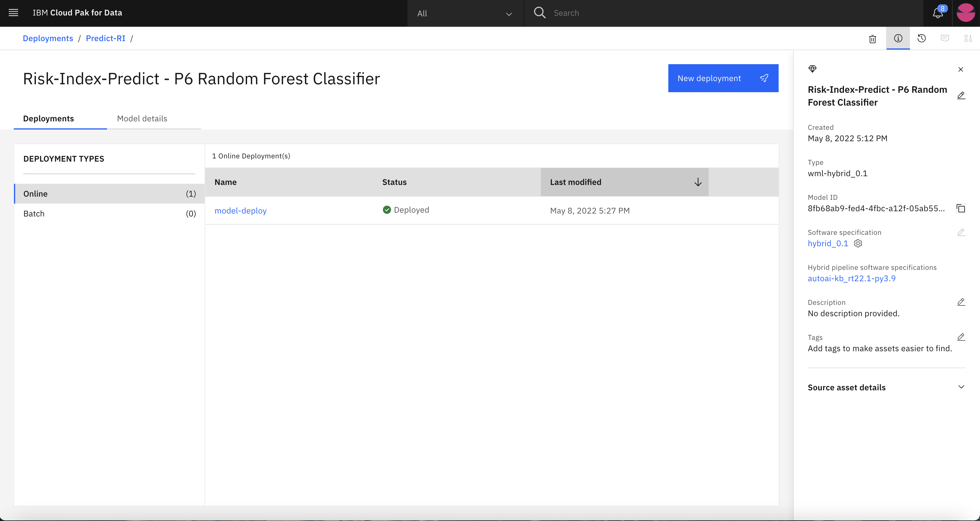
Task: Click 'No description provided.' text
Action: tap(853, 313)
